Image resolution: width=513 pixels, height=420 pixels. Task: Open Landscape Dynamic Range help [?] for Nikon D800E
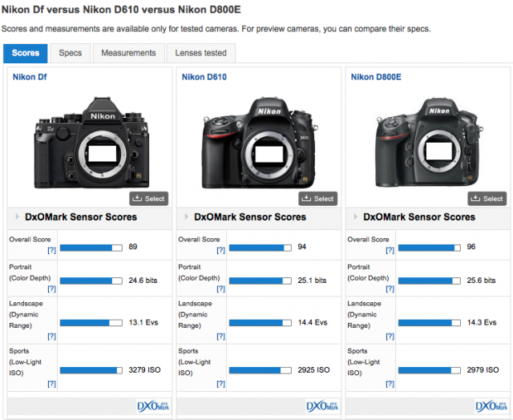390,337
